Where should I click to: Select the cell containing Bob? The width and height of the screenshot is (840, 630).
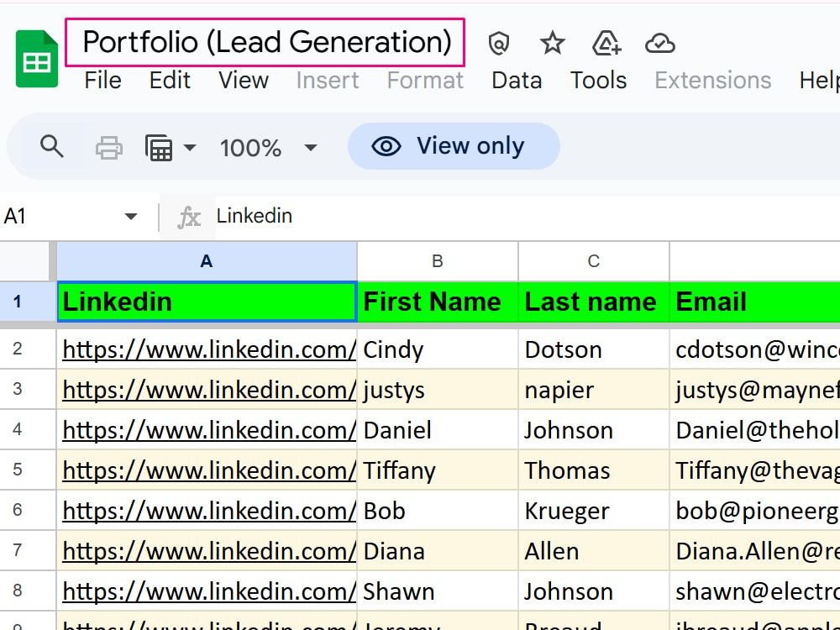click(x=438, y=510)
